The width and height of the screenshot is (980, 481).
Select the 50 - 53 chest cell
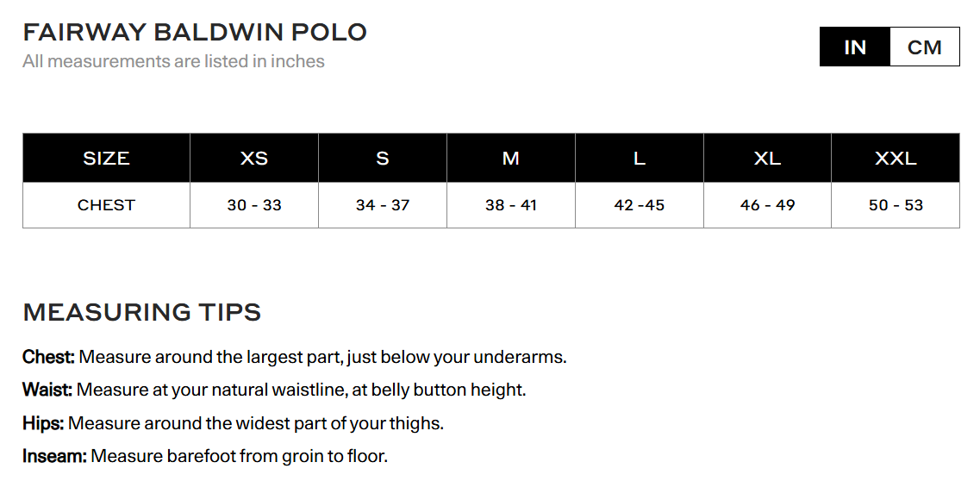click(896, 205)
